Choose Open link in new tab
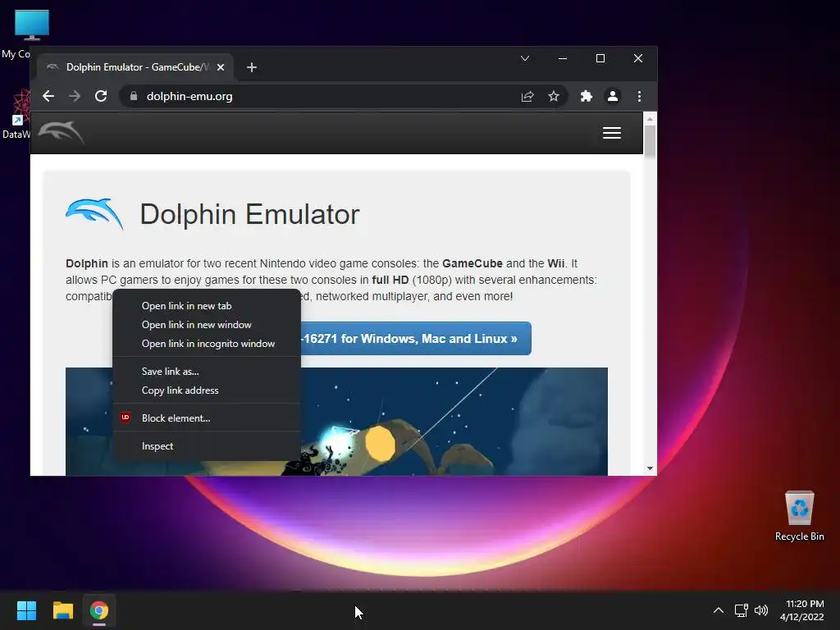 [x=206, y=306]
